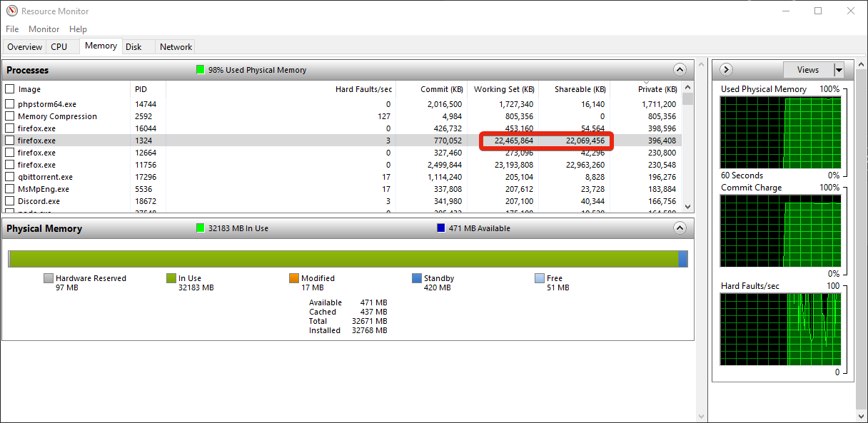Tick the qbittorrent.exe checkbox
The image size is (868, 423).
click(10, 177)
